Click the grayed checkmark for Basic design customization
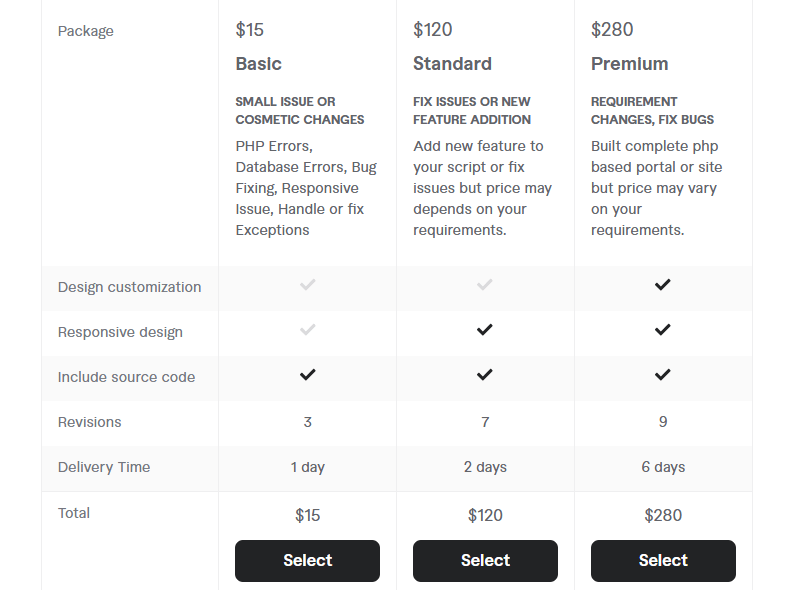This screenshot has width=801, height=590. point(307,285)
